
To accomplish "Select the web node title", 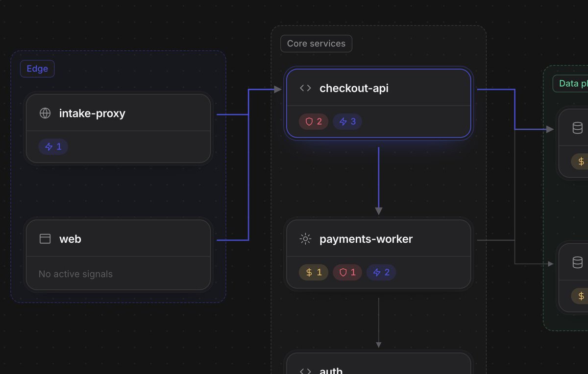I will tap(70, 239).
